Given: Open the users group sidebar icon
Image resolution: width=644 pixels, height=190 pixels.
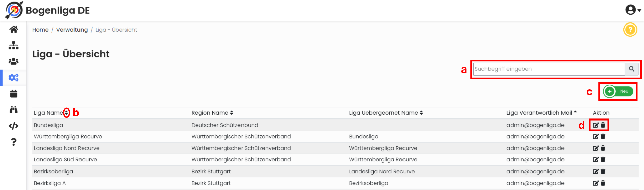Looking at the screenshot, I should (x=14, y=61).
